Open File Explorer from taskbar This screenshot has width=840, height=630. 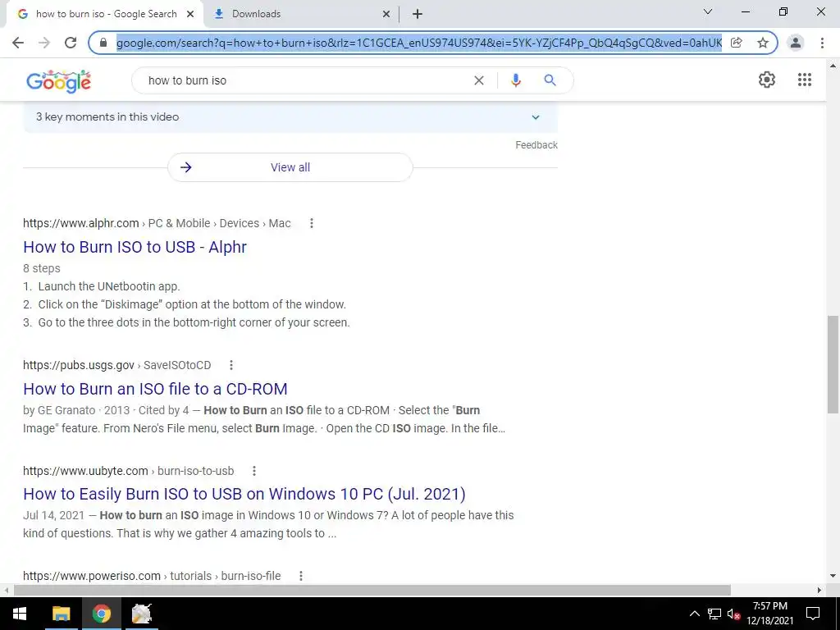(x=61, y=614)
